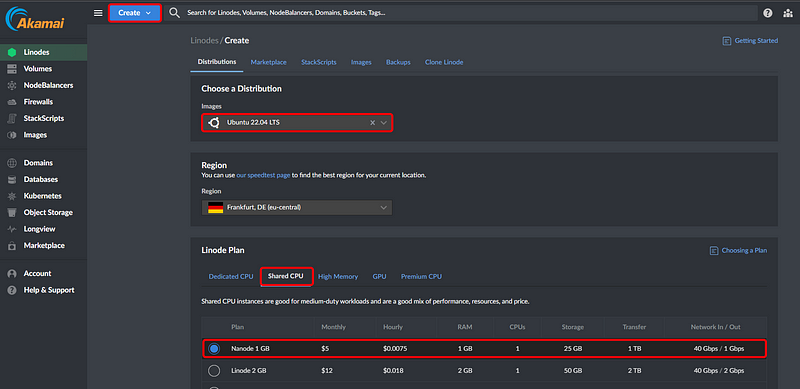Switch to the Marketplace tab
This screenshot has width=800, height=389.
(268, 62)
